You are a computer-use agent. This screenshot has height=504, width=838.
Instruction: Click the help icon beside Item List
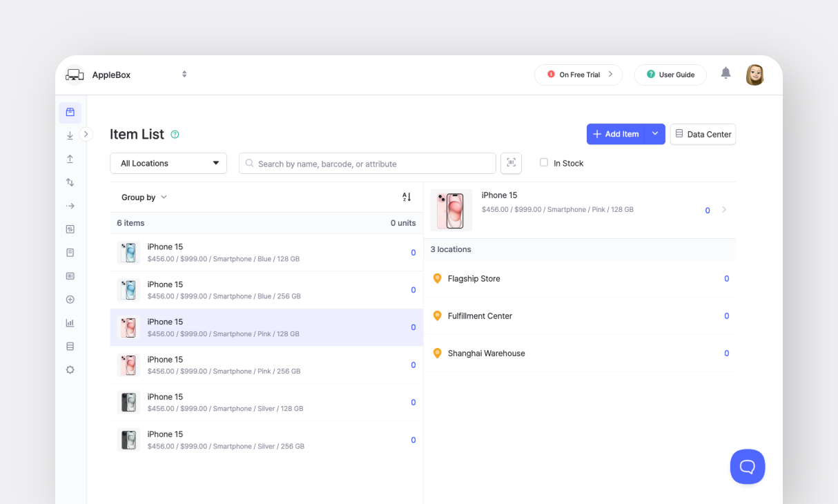pos(175,135)
